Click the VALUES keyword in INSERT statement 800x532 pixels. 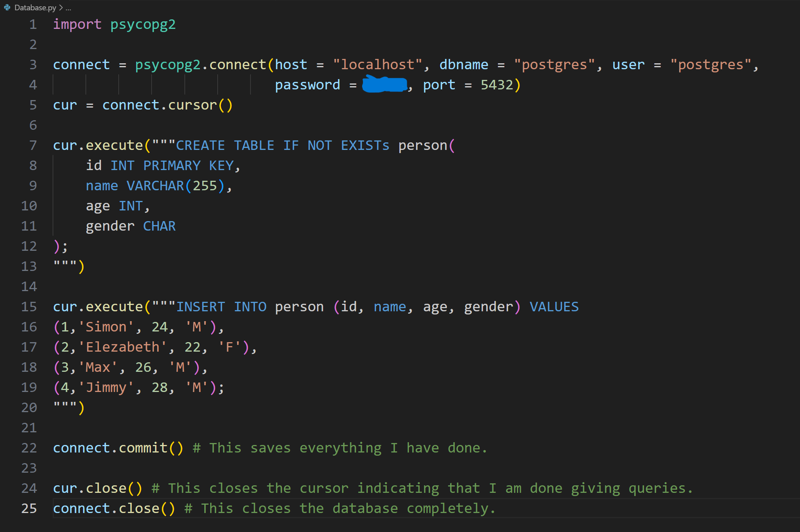pos(554,307)
